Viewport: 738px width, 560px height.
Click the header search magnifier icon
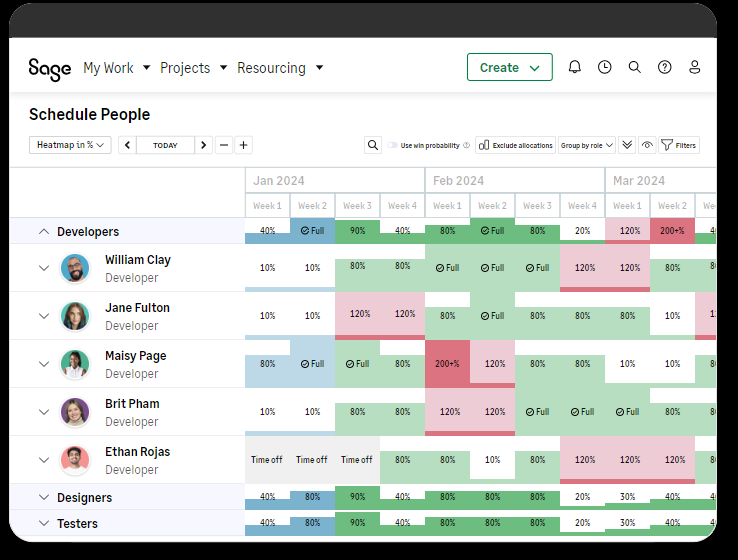[x=635, y=67]
